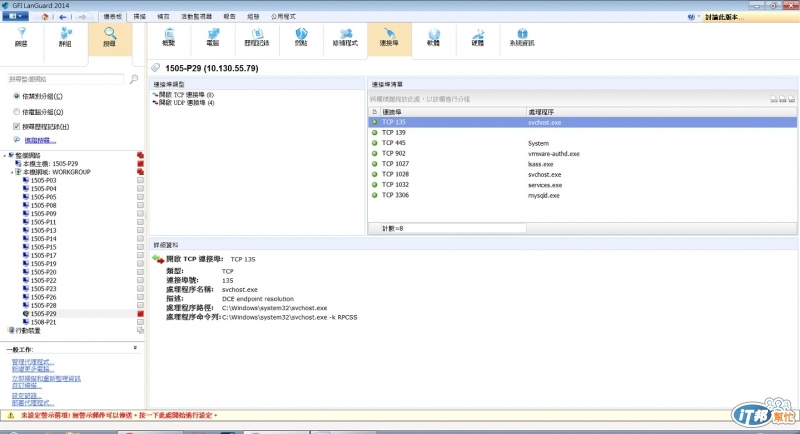The height and width of the screenshot is (434, 800).
Task: Tick the checkbox beside 1505-P03
Action: pyautogui.click(x=140, y=180)
